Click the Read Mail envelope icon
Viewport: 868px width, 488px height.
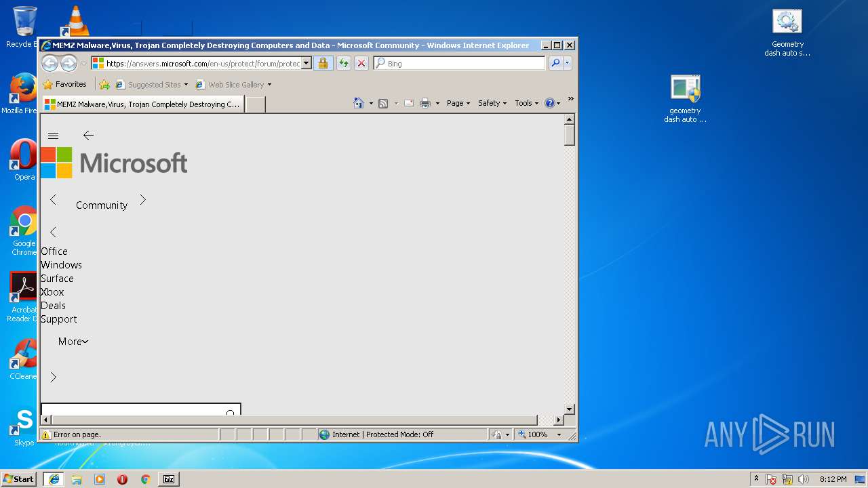[409, 103]
